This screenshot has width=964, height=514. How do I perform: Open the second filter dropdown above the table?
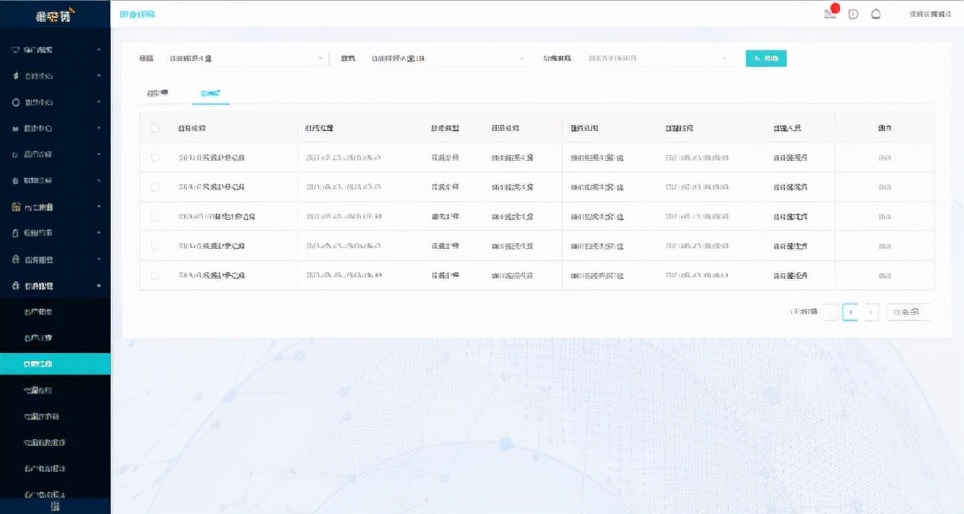coord(447,58)
